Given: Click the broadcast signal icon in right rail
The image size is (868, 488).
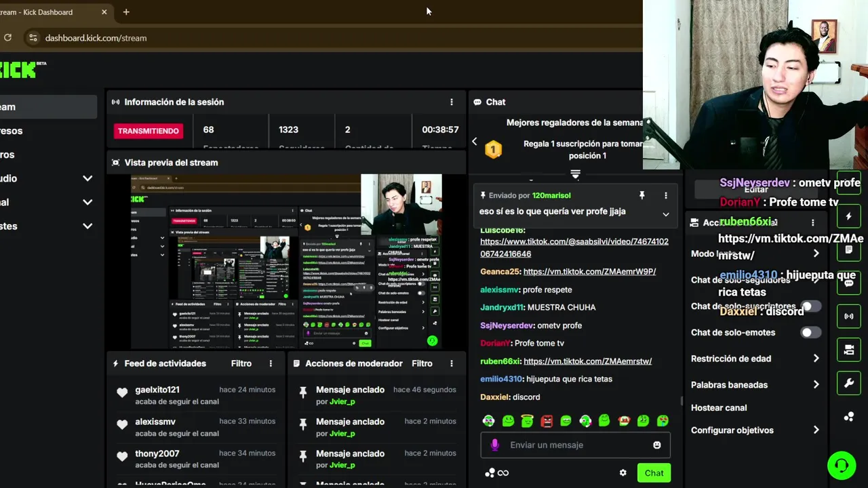Looking at the screenshot, I should [x=848, y=316].
